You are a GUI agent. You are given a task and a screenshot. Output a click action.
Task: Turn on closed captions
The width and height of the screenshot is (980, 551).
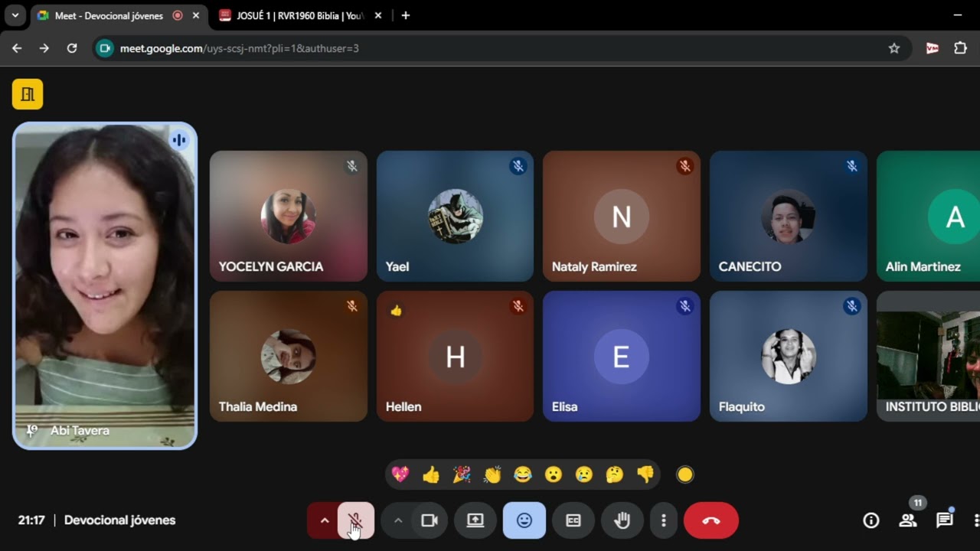pyautogui.click(x=573, y=520)
